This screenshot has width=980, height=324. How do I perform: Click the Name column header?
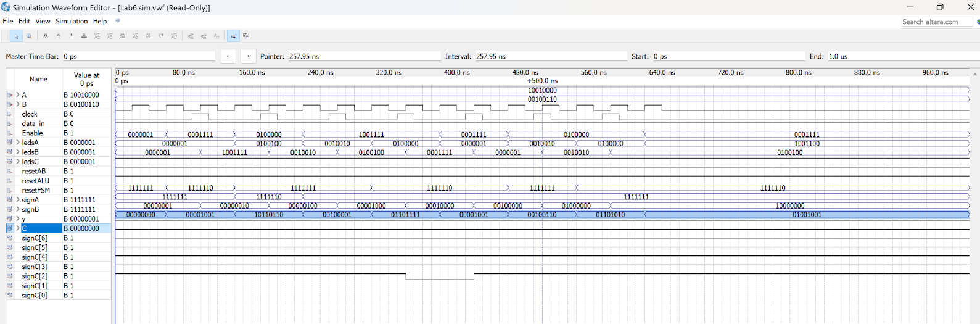pyautogui.click(x=38, y=79)
